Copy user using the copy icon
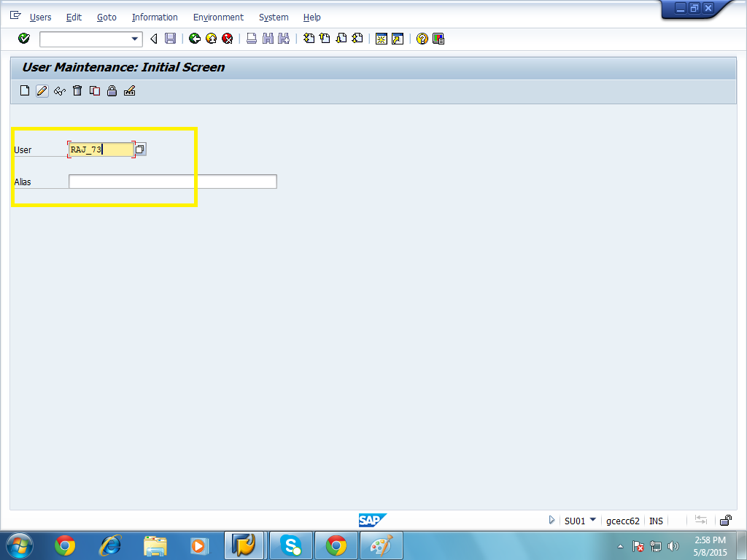 (x=94, y=90)
